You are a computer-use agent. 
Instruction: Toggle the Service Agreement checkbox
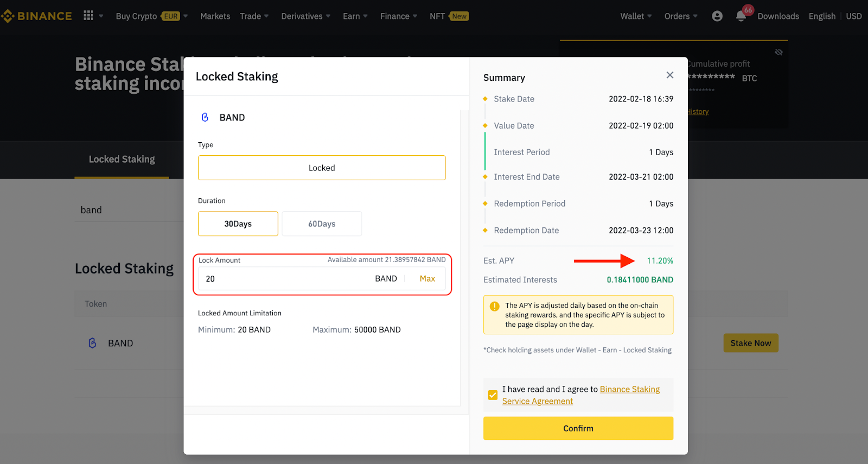coord(493,395)
